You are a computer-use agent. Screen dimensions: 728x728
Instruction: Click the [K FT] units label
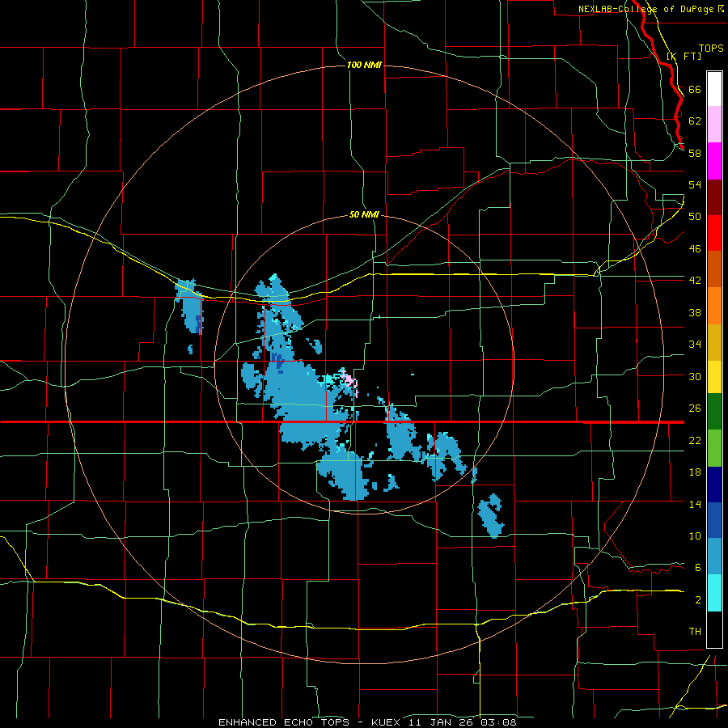[684, 56]
